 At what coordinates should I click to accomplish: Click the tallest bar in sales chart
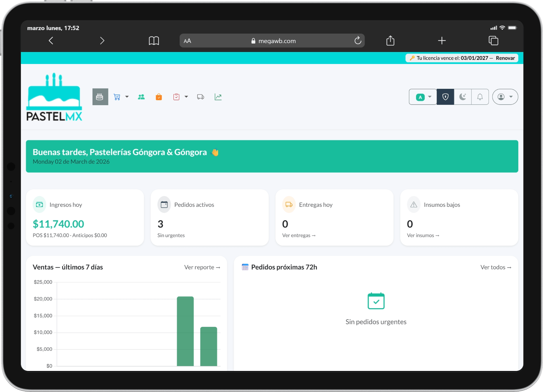tap(185, 331)
